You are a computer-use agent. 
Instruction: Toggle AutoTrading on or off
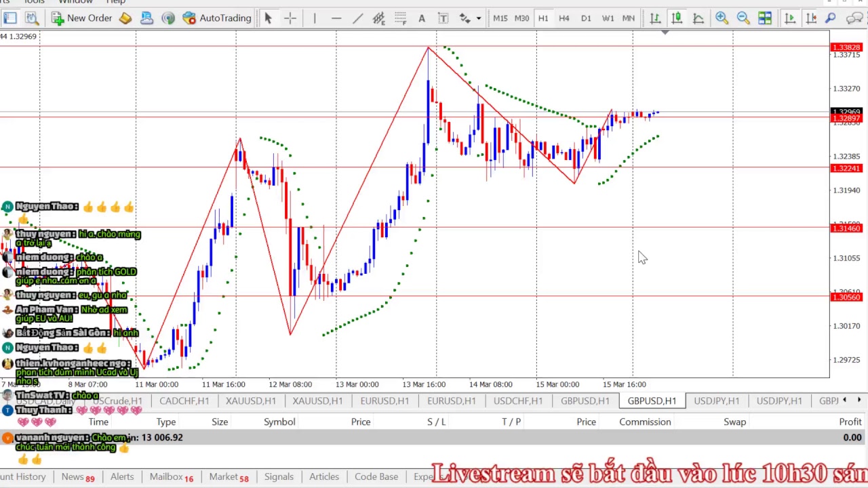pos(217,18)
